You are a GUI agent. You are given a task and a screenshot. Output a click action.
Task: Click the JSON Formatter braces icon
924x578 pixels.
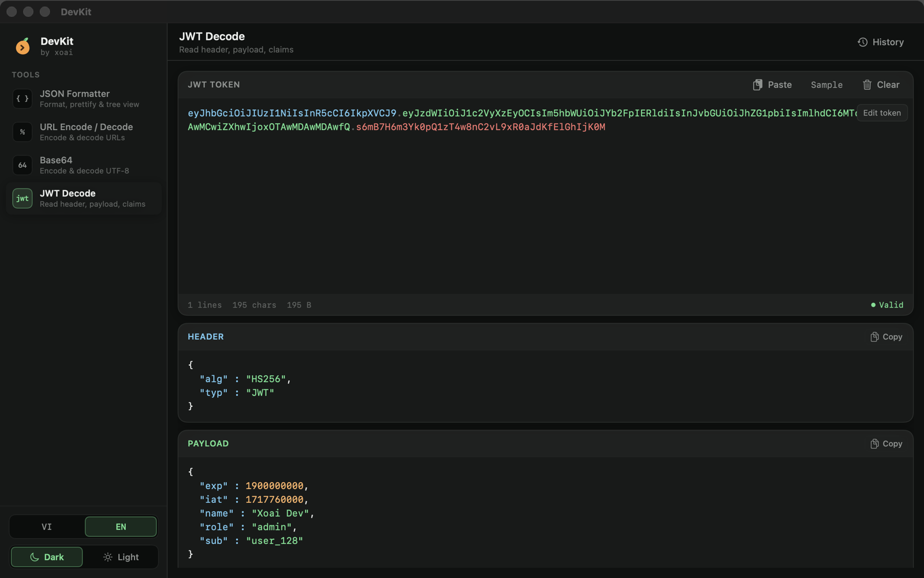pos(23,99)
